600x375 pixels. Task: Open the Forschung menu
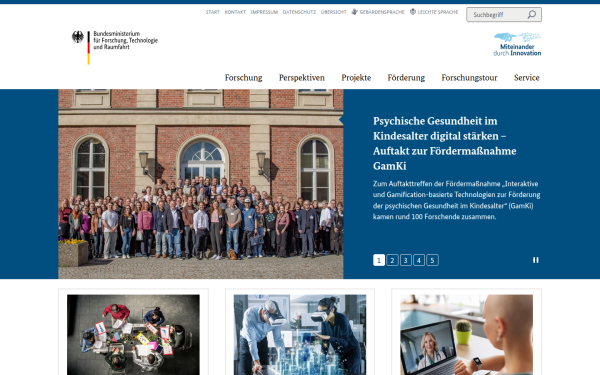pyautogui.click(x=243, y=78)
